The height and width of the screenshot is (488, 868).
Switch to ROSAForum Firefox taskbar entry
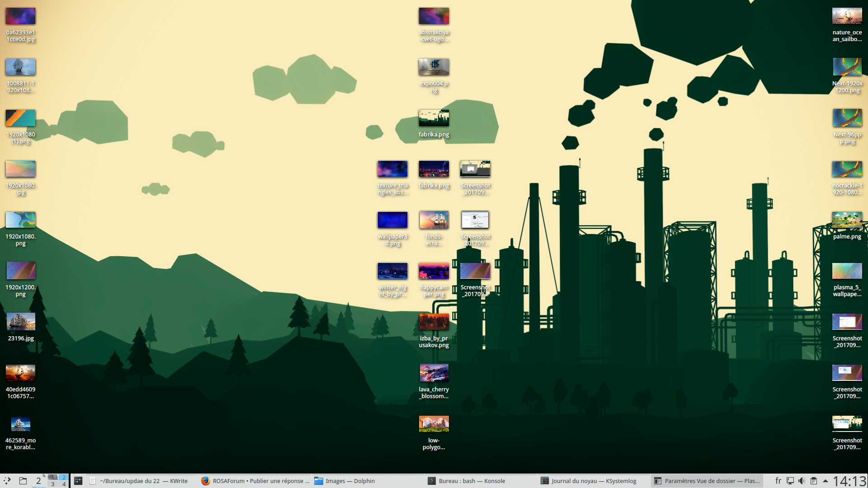255,481
